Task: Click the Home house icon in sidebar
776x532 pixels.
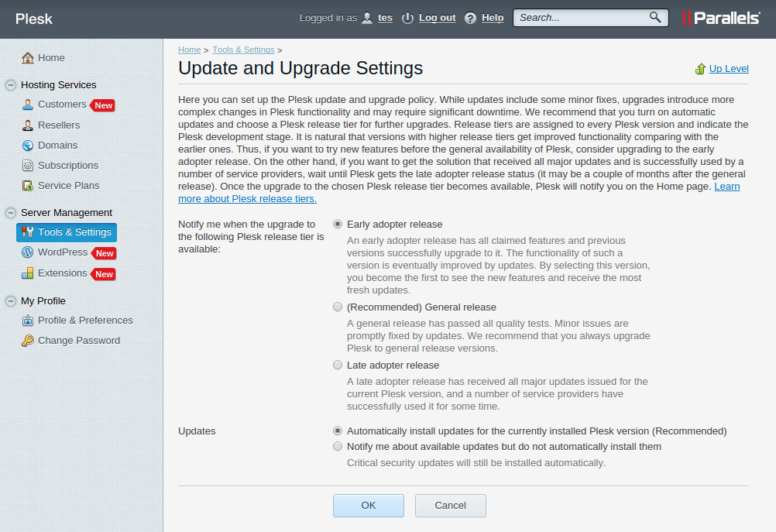Action: [28, 58]
